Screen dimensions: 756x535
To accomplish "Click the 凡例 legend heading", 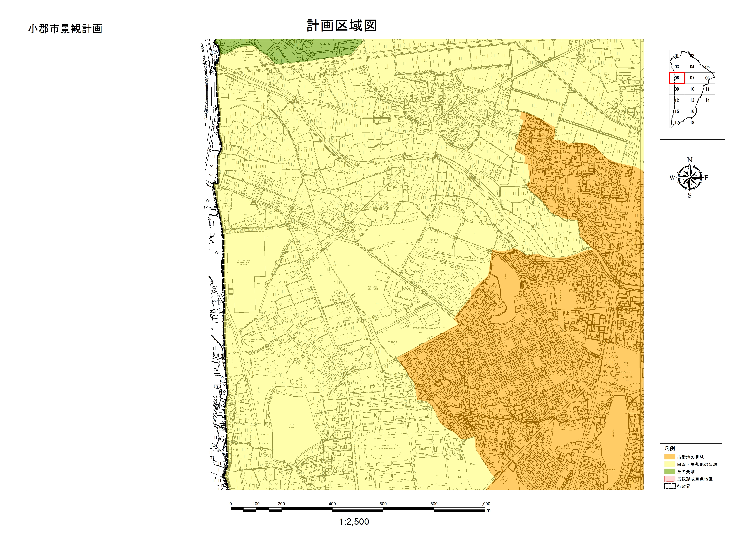I will coord(670,449).
